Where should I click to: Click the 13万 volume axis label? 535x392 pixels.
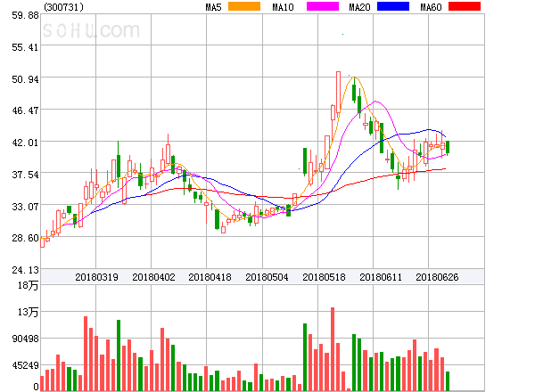[x=28, y=312]
